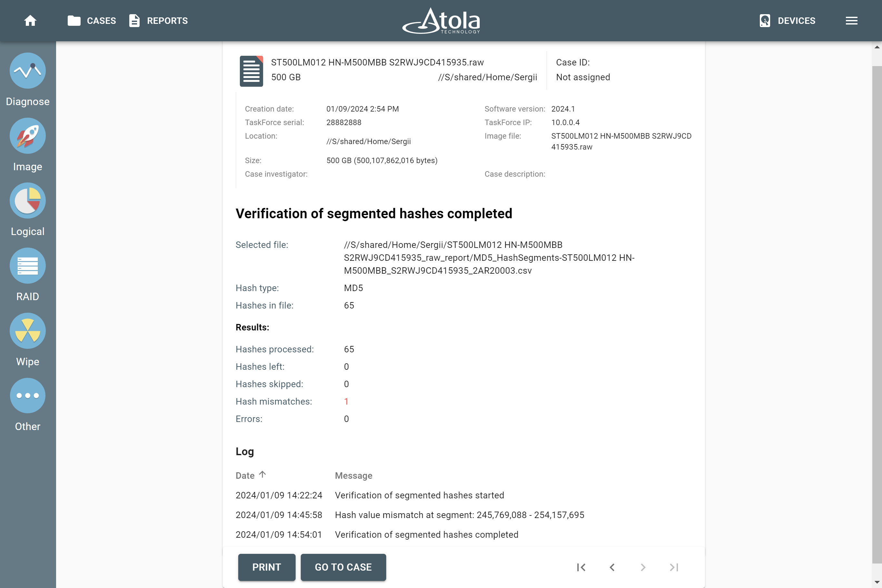Click the creation date 01/09/2024 2:54 PM
Screen dimensions: 882x588
click(362, 109)
